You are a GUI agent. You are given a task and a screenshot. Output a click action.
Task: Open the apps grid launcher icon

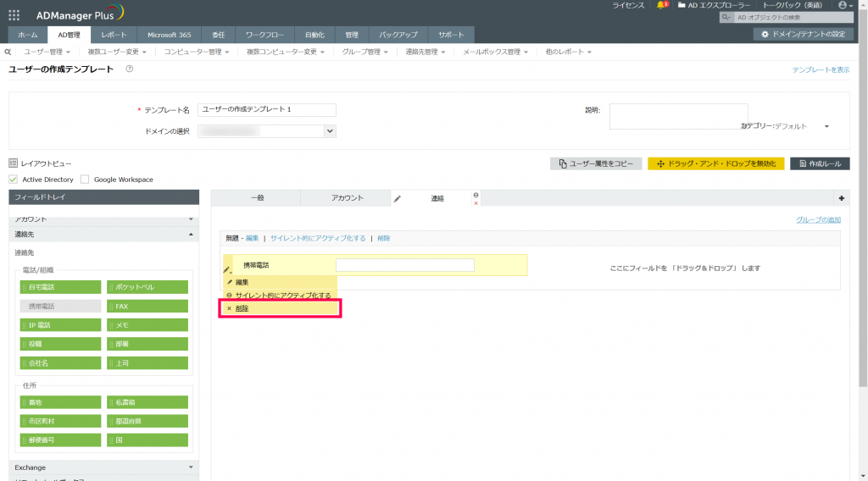[14, 15]
